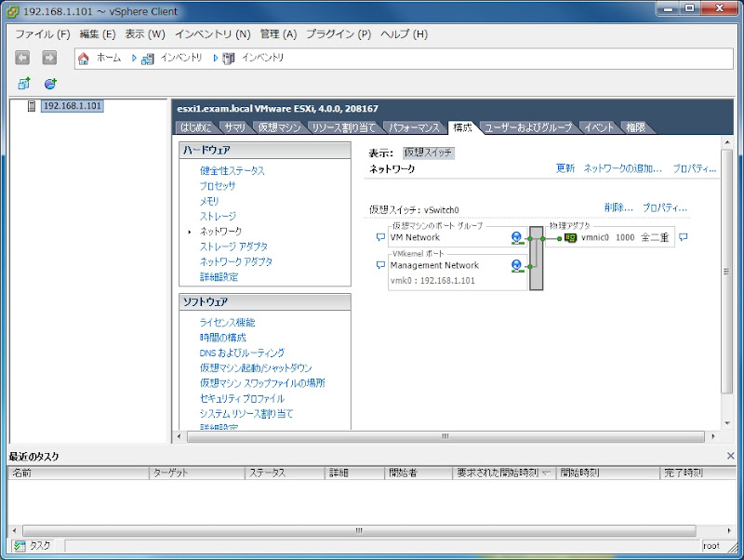
Task: Open 健全性ステータス hardware link
Action: coord(232,171)
